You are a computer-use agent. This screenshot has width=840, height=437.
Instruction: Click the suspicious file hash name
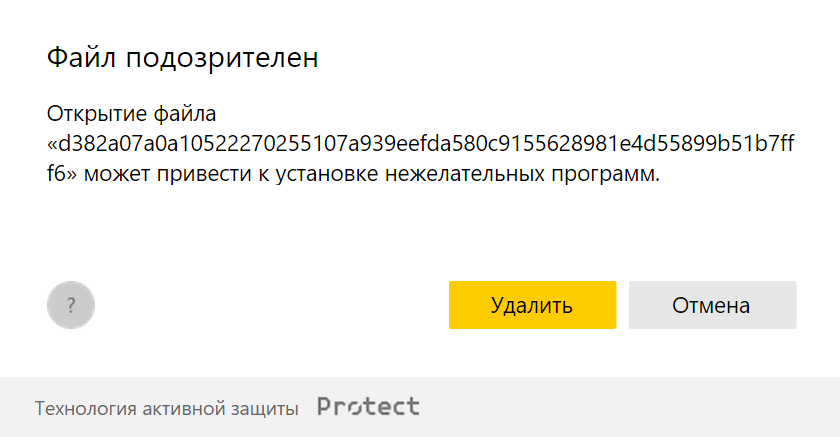pyautogui.click(x=420, y=143)
